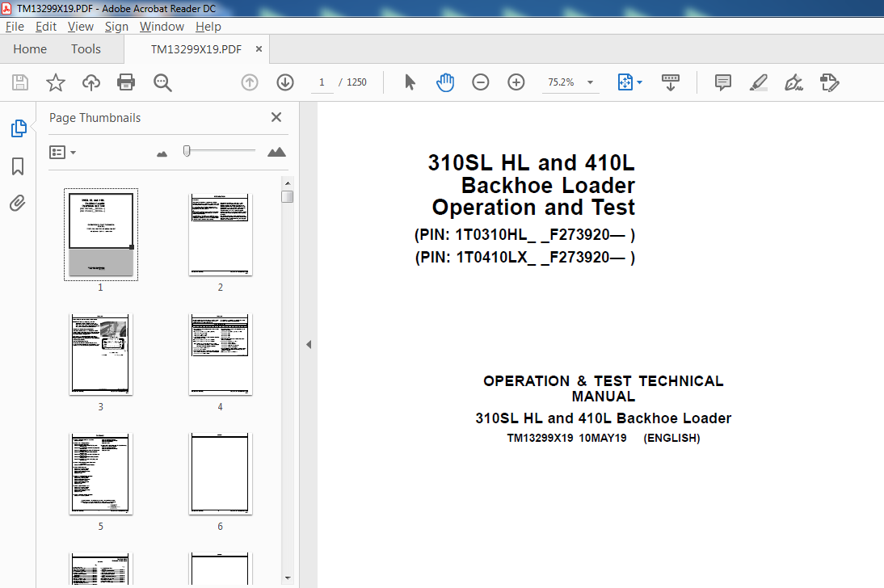
Task: Open the Window menu
Action: [162, 27]
